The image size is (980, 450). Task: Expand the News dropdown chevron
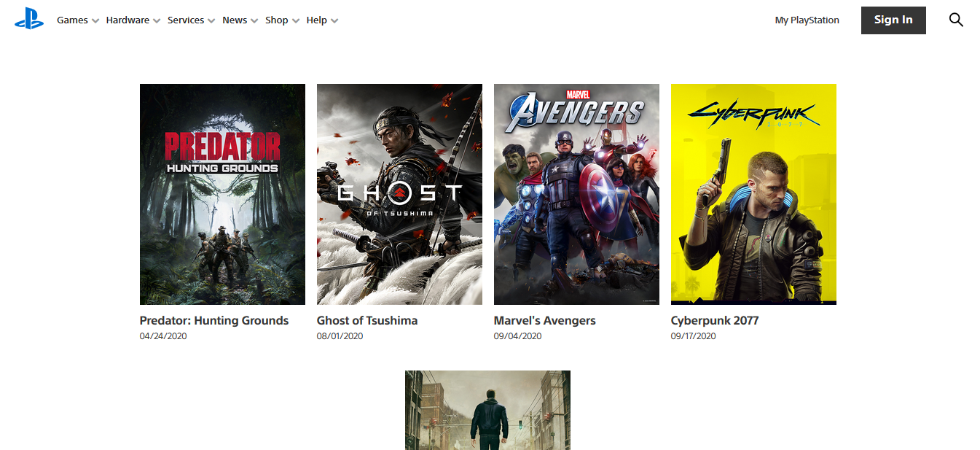coord(254,21)
